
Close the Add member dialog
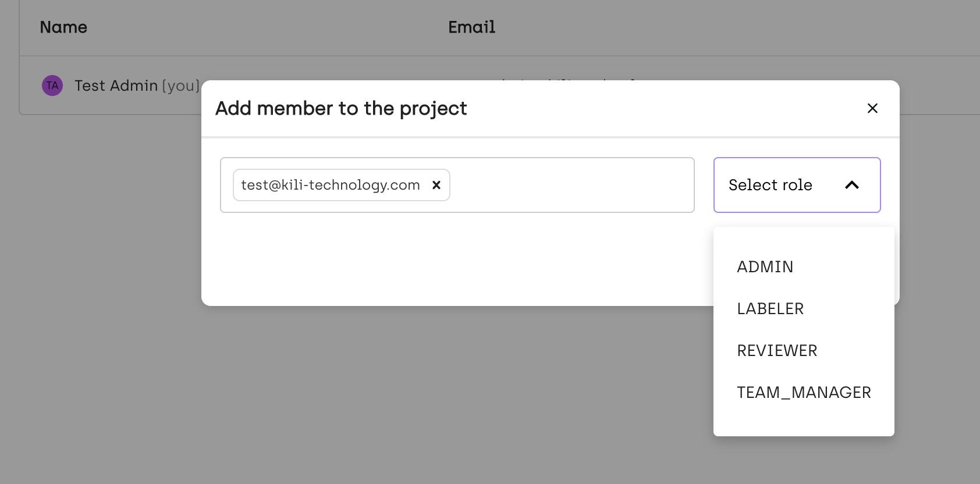click(872, 108)
